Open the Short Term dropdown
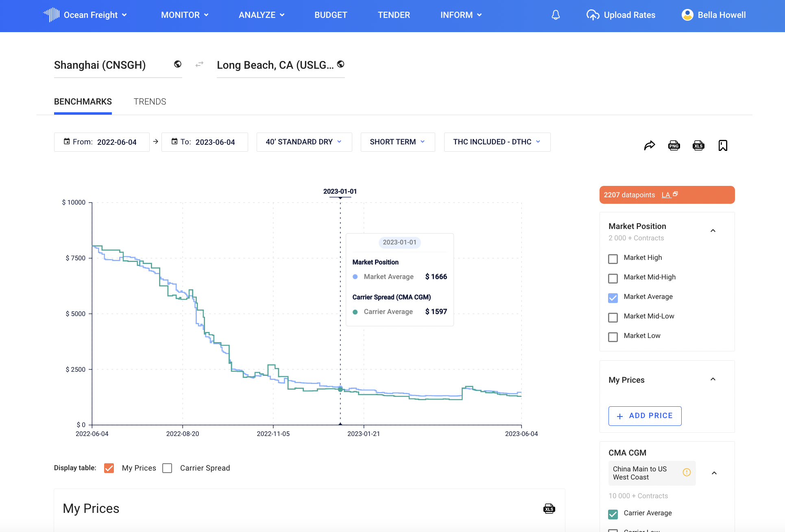Image resolution: width=785 pixels, height=532 pixels. point(398,142)
